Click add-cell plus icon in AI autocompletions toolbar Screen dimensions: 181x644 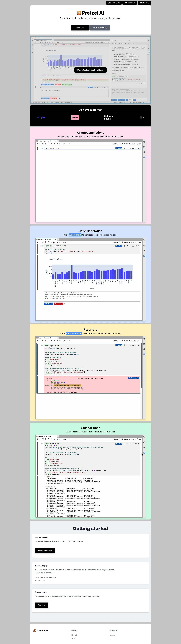40,144
